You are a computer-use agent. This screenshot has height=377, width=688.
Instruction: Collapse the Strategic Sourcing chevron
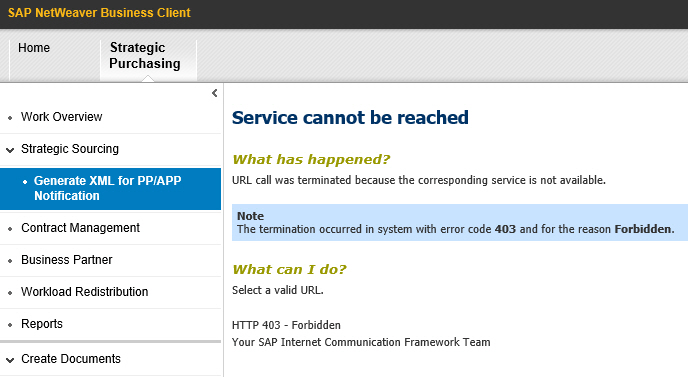click(10, 150)
